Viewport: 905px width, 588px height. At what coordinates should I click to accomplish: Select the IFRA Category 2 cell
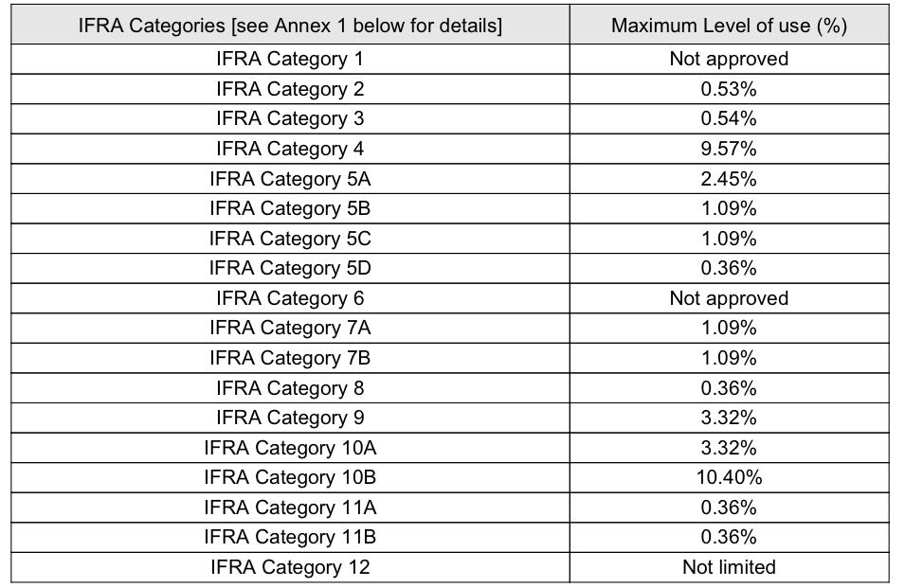pyautogui.click(x=290, y=89)
